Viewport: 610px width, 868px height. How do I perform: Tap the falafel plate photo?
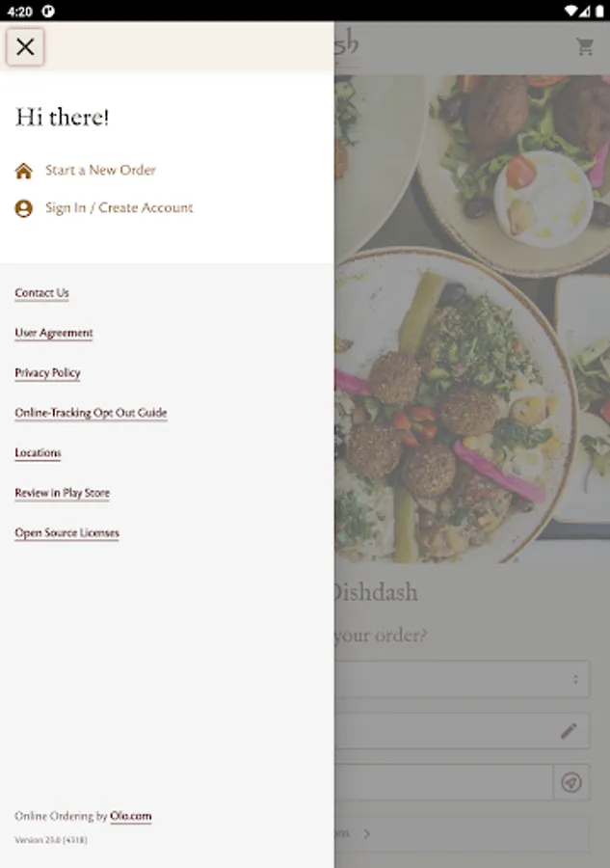tap(472, 319)
